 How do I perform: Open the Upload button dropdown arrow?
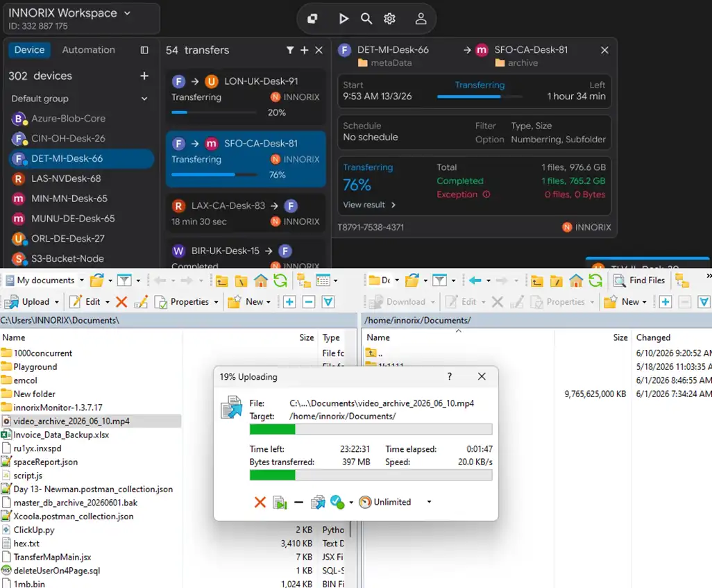pyautogui.click(x=57, y=302)
